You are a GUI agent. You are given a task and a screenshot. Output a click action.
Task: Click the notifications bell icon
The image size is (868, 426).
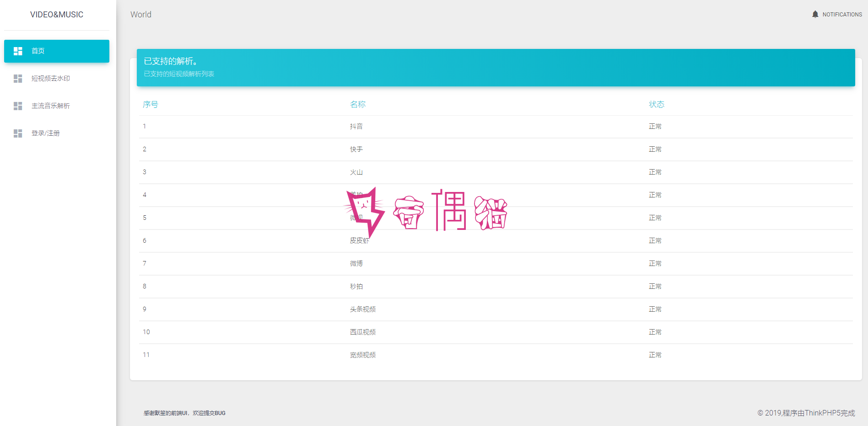(815, 14)
